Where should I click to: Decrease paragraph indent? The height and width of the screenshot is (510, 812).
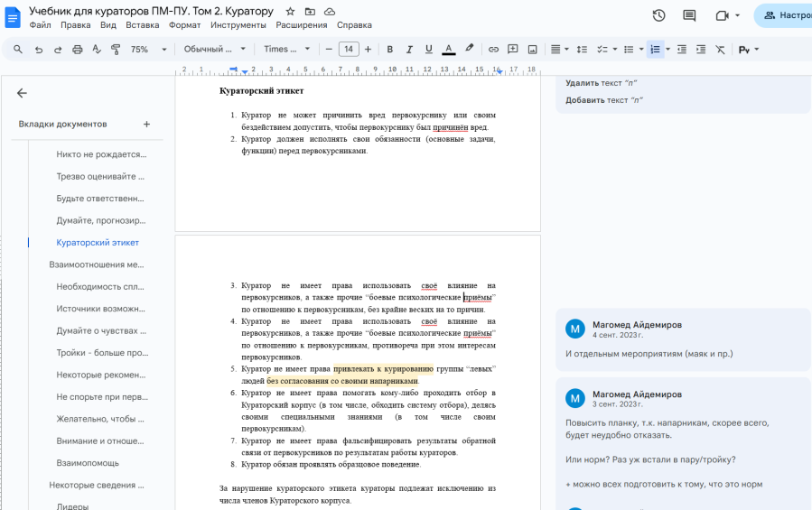click(682, 49)
